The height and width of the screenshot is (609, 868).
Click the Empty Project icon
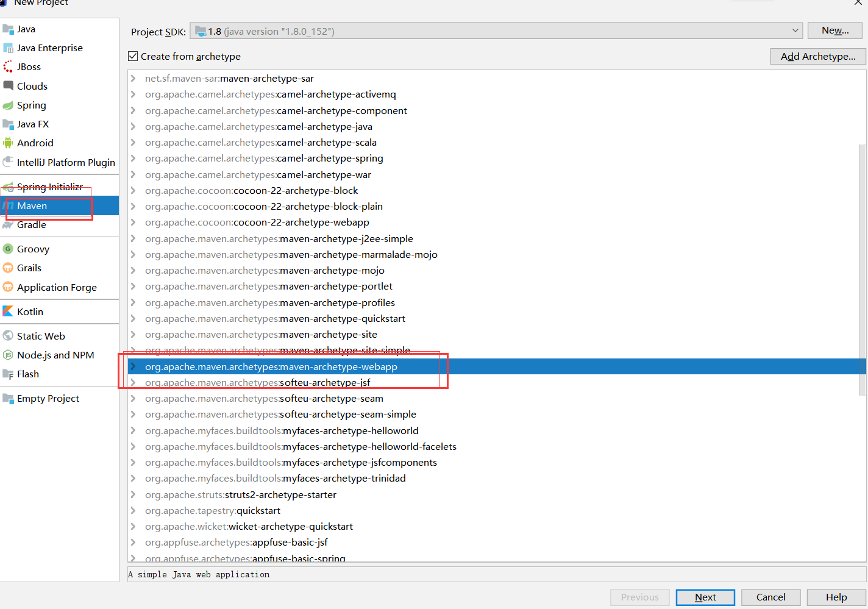point(8,399)
